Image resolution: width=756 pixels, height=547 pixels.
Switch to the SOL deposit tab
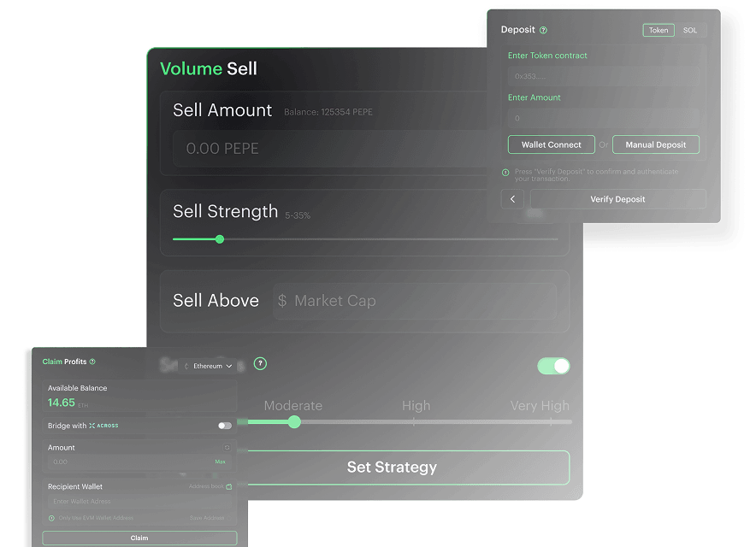coord(690,31)
